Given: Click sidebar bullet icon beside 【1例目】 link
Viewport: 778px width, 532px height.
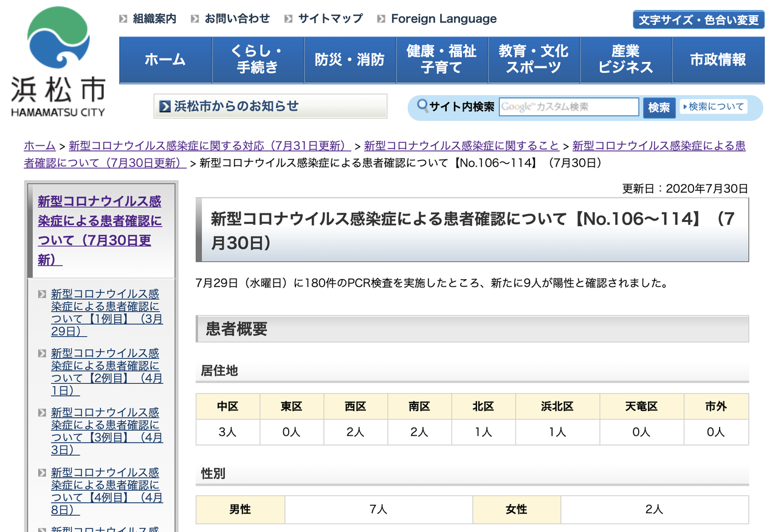Looking at the screenshot, I should pyautogui.click(x=42, y=294).
